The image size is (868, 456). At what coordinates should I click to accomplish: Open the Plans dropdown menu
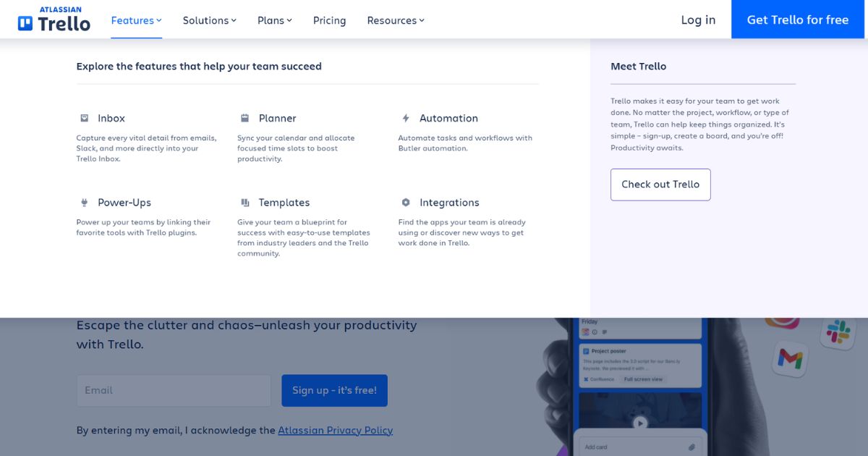point(274,20)
